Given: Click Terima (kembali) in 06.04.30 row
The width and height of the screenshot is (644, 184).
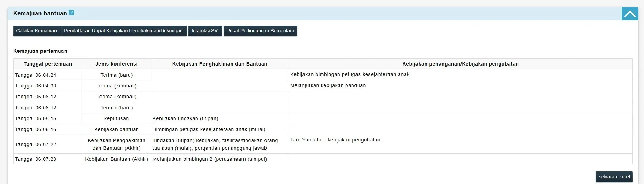Looking at the screenshot, I should coord(117,86).
